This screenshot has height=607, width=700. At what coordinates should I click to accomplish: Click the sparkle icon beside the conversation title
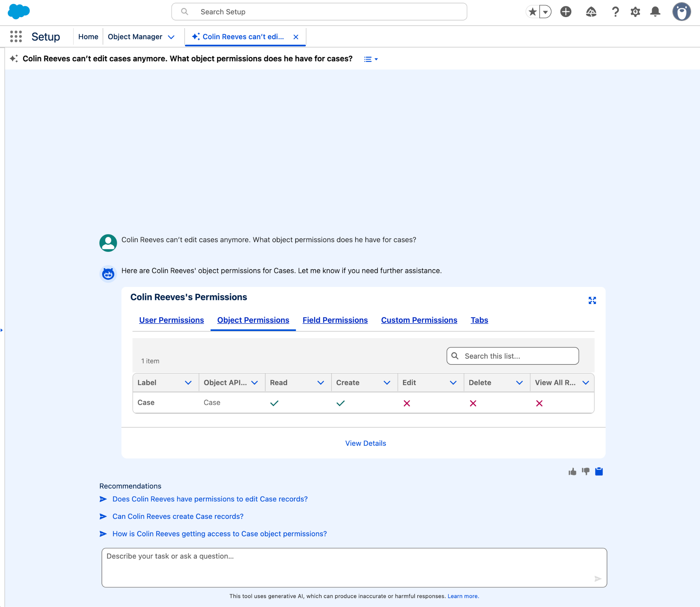14,59
